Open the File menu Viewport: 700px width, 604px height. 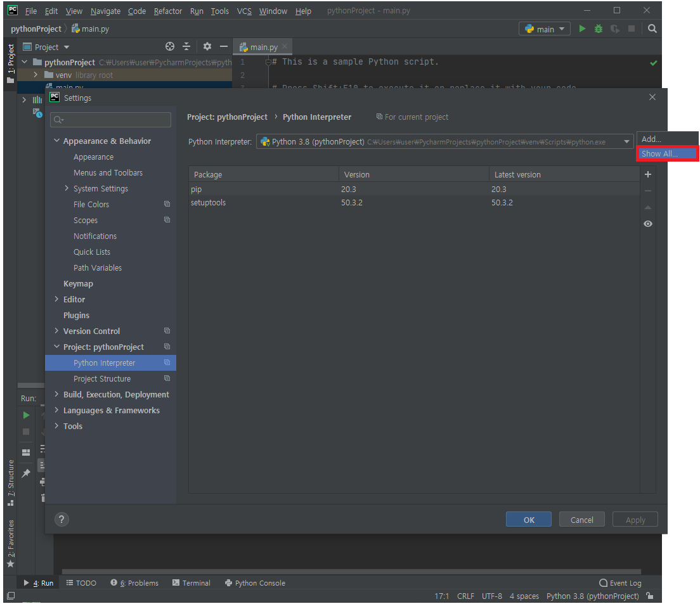tap(31, 11)
